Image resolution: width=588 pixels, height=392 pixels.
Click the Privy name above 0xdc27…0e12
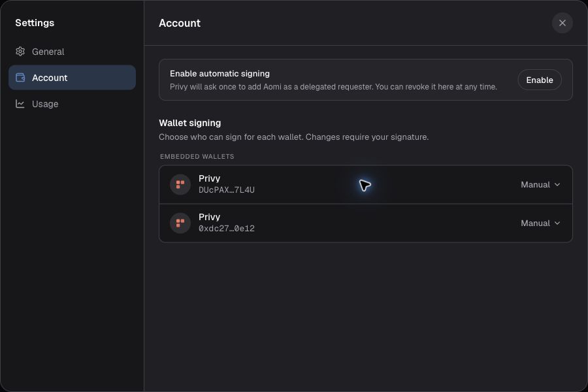pos(209,217)
